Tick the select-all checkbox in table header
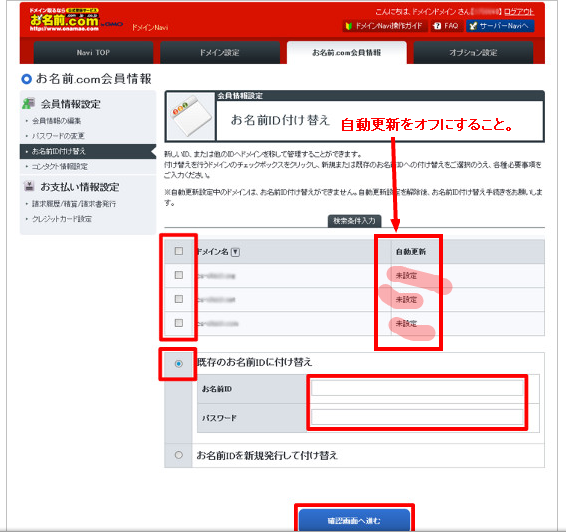Image resolution: width=566 pixels, height=532 pixels. coord(179,251)
